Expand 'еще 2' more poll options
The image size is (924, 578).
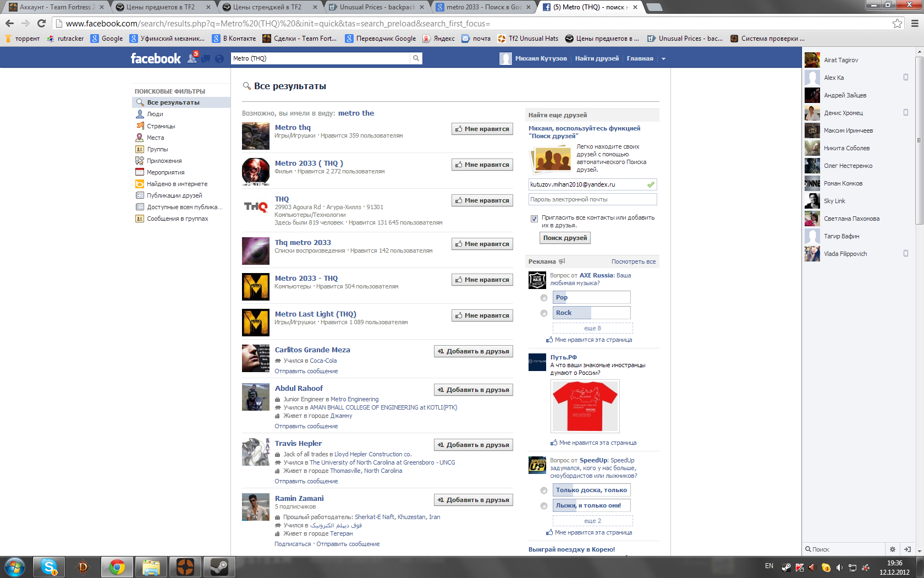(592, 521)
